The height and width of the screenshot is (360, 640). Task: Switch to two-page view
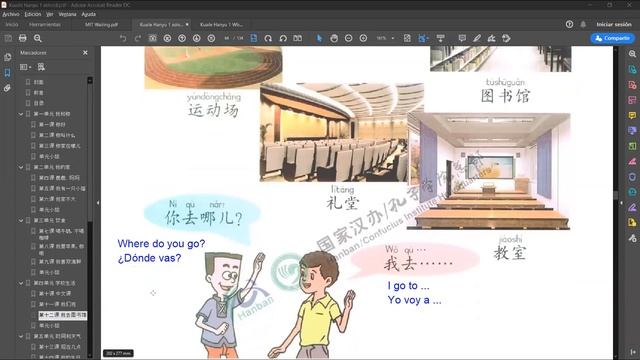(298, 38)
